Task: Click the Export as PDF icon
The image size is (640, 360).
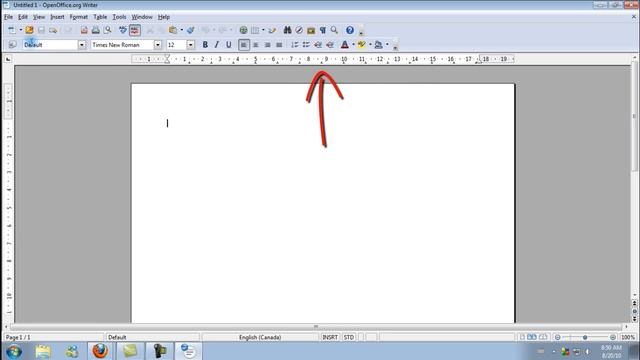Action: [84, 30]
